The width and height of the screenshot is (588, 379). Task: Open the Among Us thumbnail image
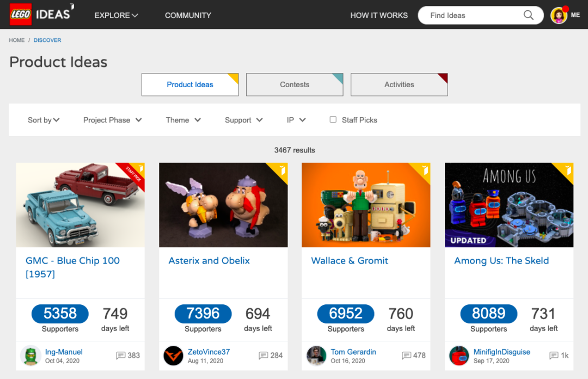pyautogui.click(x=509, y=205)
